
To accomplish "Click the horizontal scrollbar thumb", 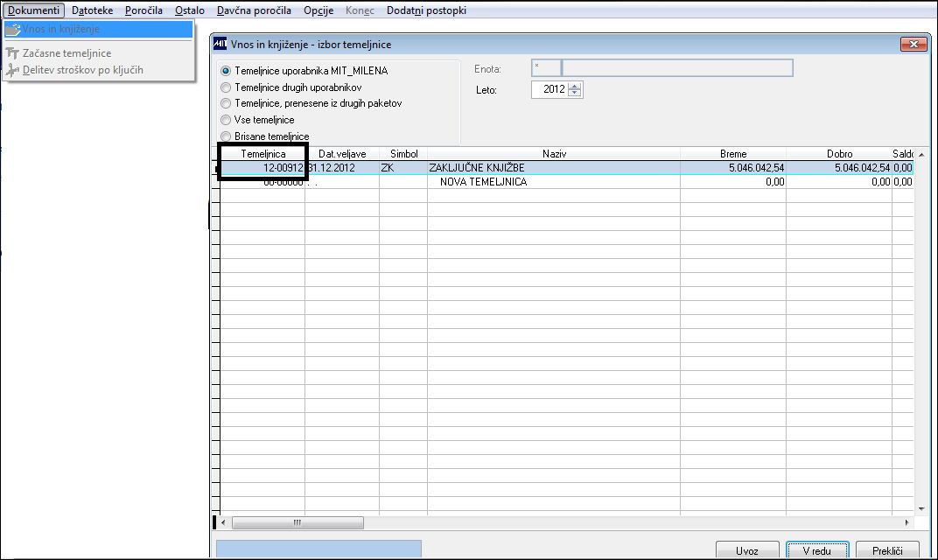I will coord(297,523).
